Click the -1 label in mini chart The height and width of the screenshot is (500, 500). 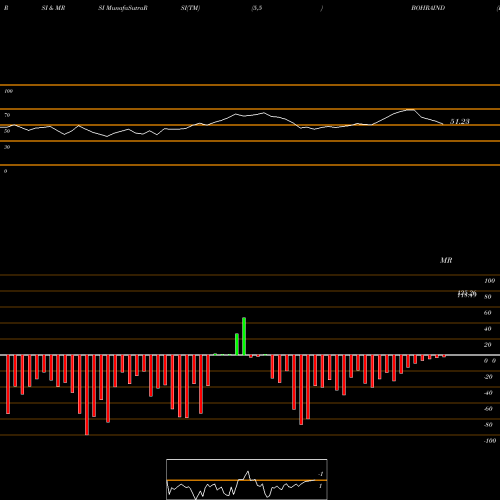click(320, 474)
